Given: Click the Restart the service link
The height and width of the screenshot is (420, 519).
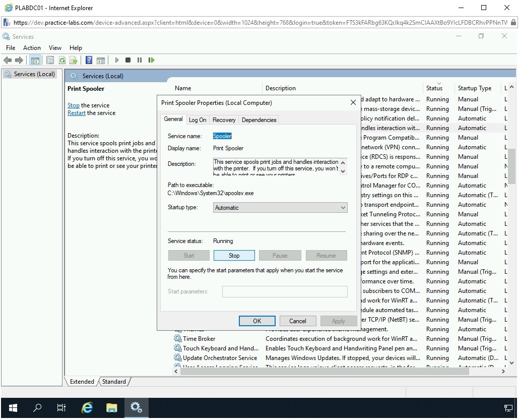Looking at the screenshot, I should click(76, 113).
